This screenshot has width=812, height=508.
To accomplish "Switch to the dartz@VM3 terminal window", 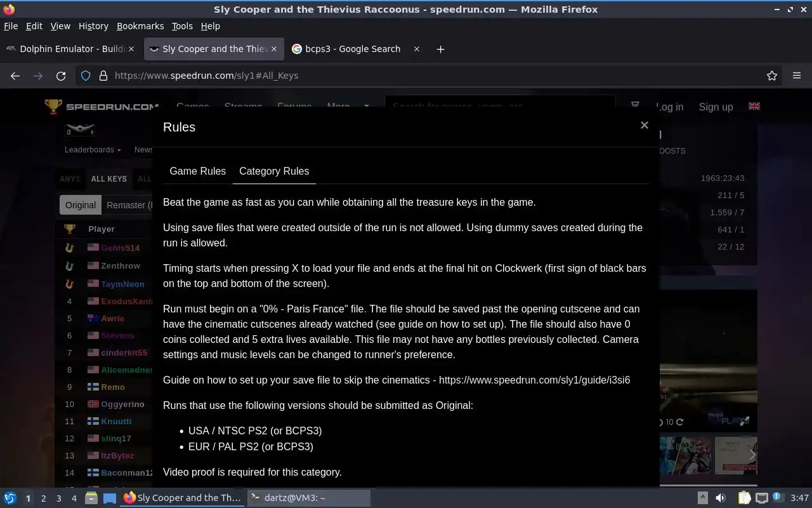I will pos(309,498).
